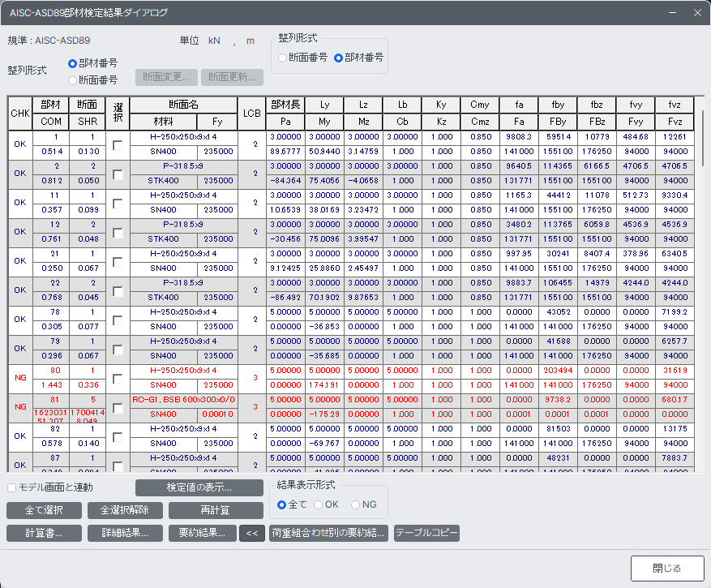
Task: Click the Fy column header
Action: 217,122
